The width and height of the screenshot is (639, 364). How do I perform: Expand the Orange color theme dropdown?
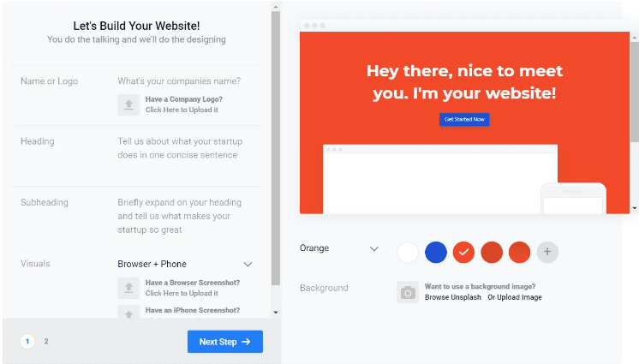pos(339,248)
